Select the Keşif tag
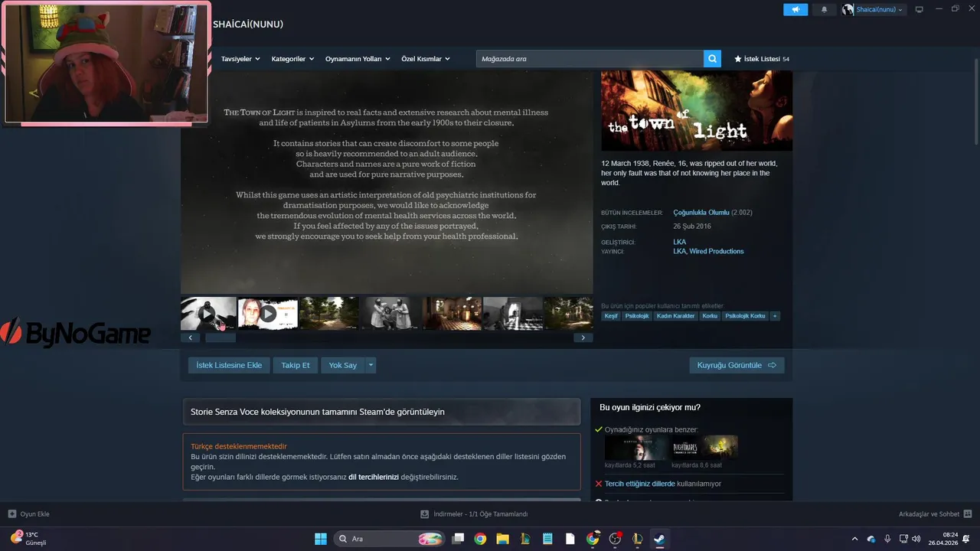 point(611,316)
